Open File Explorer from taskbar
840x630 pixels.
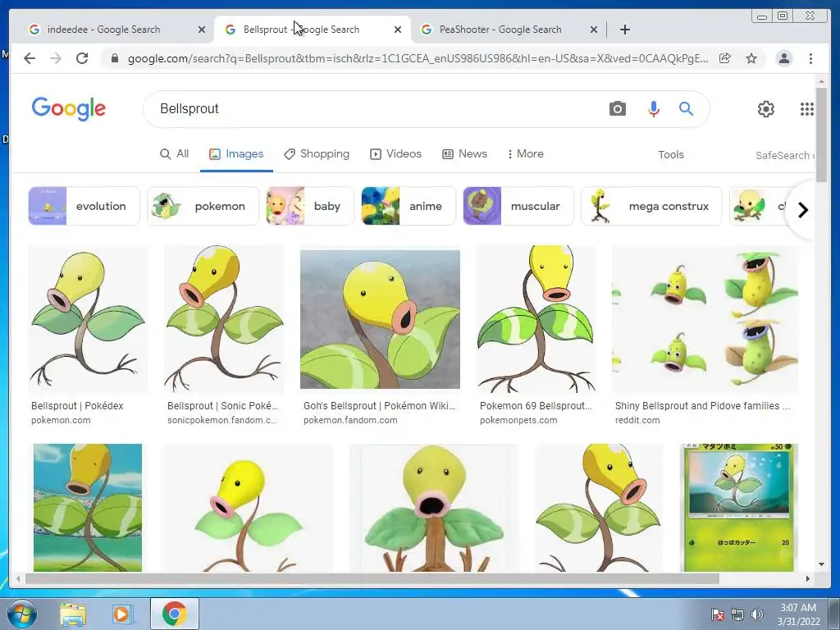[x=73, y=614]
